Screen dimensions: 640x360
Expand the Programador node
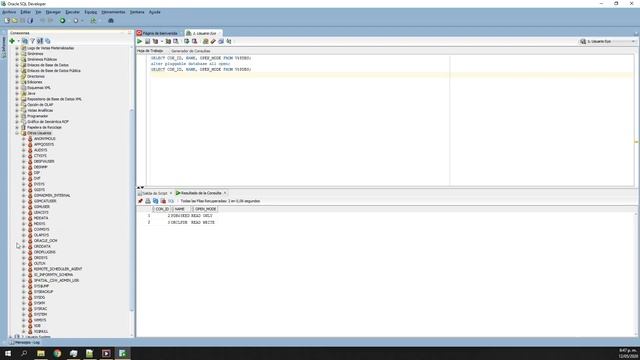click(17, 116)
